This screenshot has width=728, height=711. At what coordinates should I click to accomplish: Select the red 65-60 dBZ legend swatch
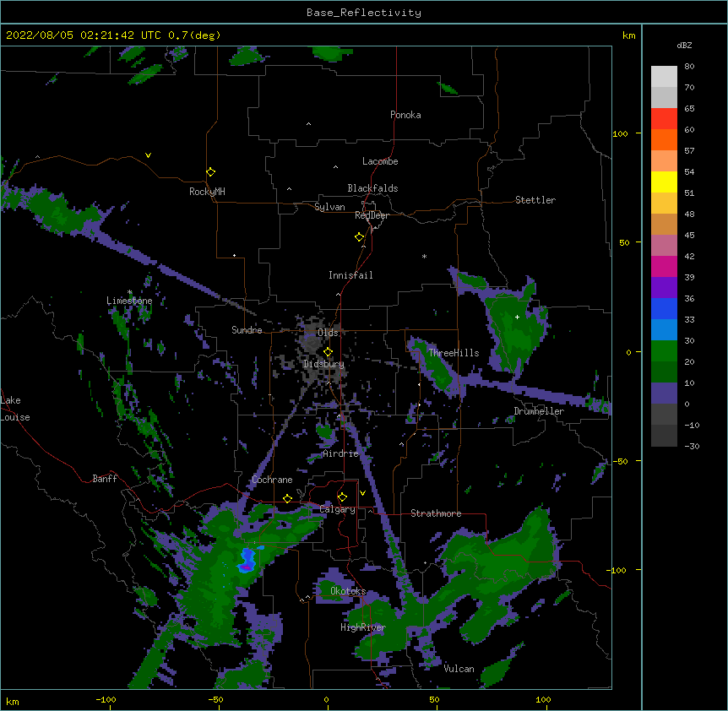coord(664,118)
